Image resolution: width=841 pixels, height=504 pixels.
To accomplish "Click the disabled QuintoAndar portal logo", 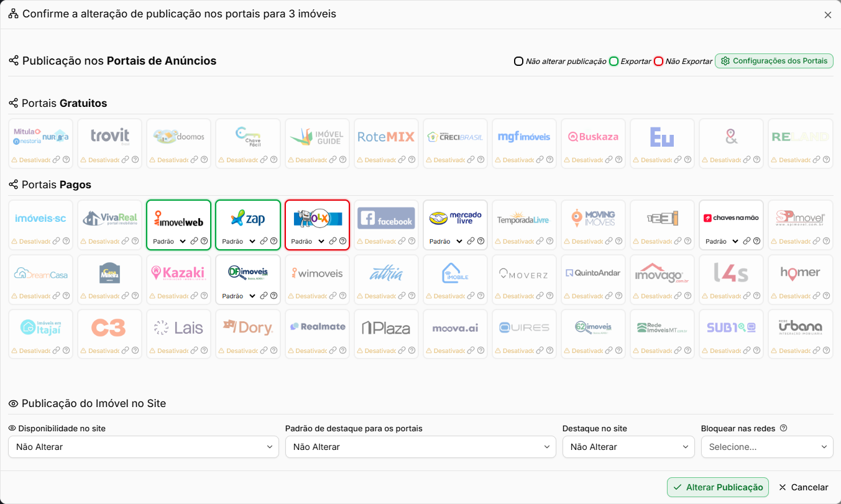I will tap(594, 273).
